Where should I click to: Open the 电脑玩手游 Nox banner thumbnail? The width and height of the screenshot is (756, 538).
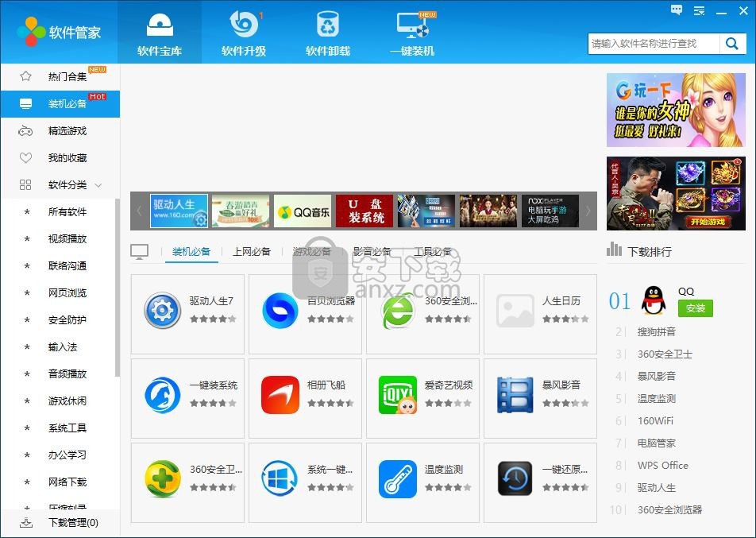point(550,211)
